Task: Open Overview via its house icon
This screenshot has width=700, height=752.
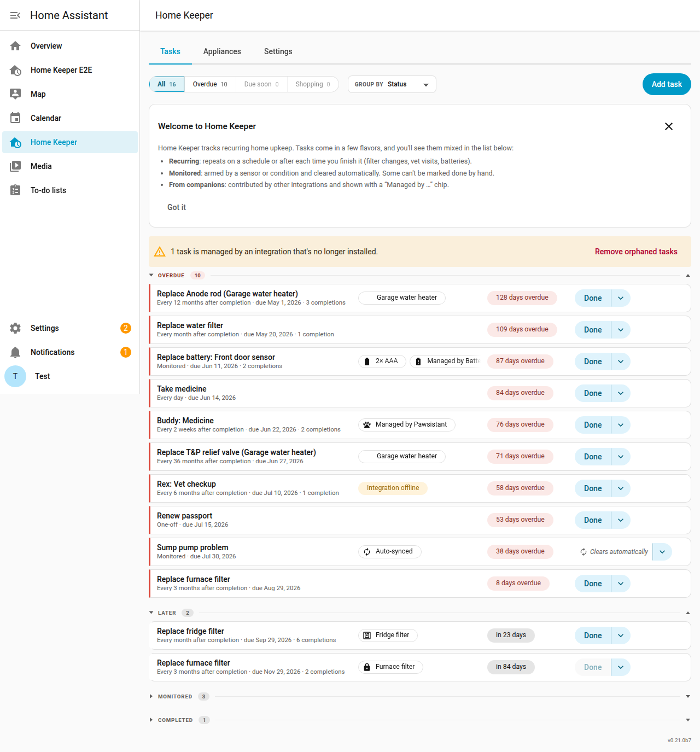Action: 15,46
